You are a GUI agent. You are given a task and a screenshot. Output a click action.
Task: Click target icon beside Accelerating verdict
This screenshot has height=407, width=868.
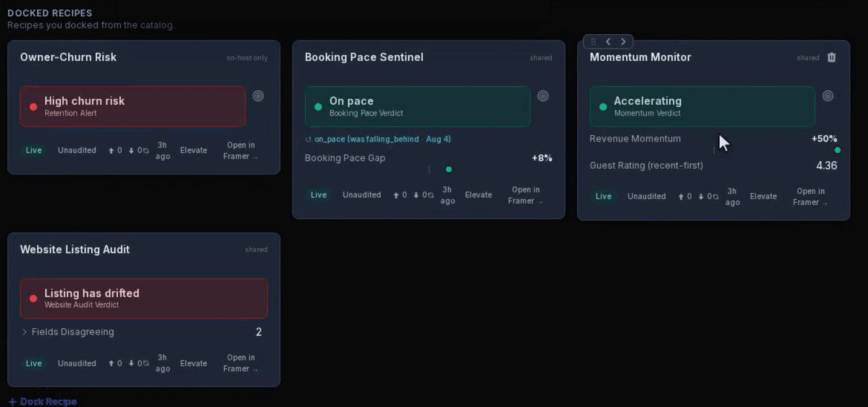coord(827,96)
